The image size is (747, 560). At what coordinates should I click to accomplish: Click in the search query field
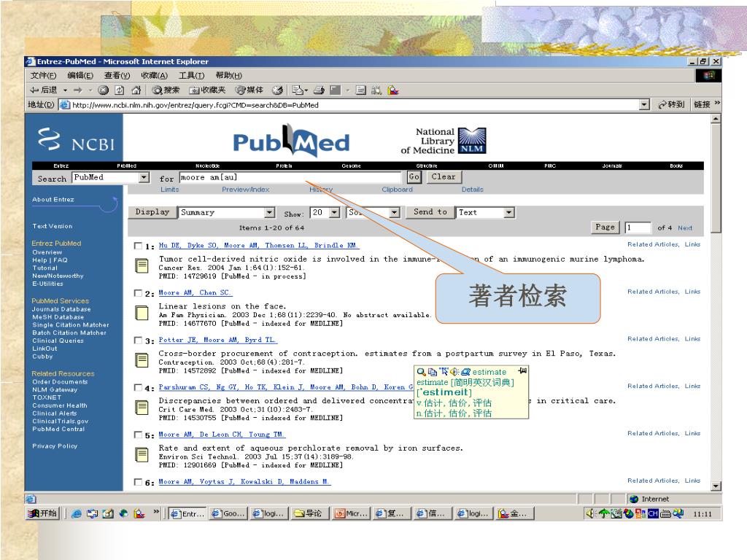click(290, 177)
